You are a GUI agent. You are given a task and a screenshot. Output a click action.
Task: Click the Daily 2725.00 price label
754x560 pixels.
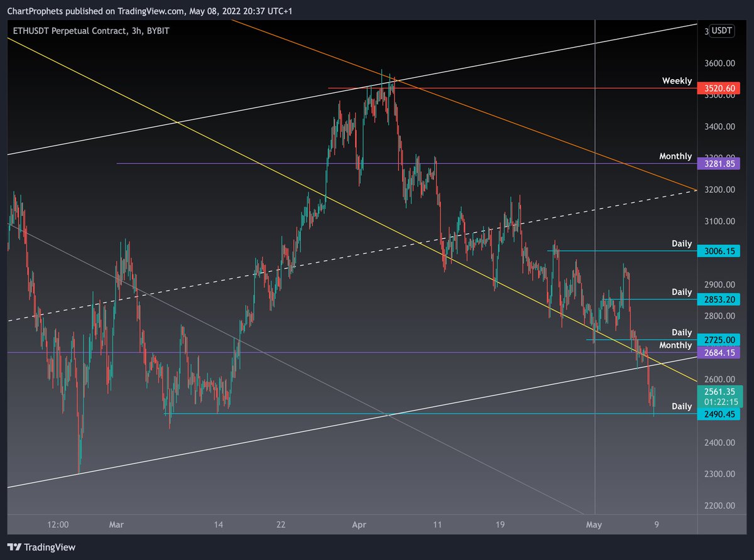click(719, 340)
